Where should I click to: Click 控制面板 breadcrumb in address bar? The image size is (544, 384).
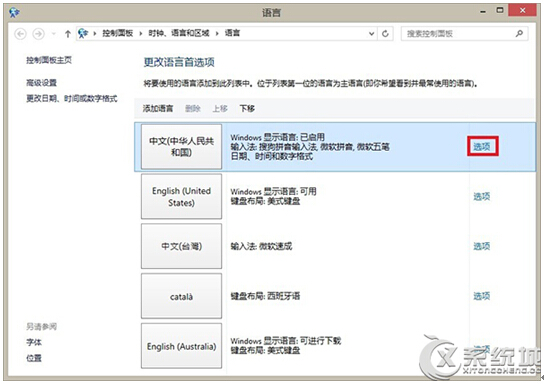[x=118, y=33]
